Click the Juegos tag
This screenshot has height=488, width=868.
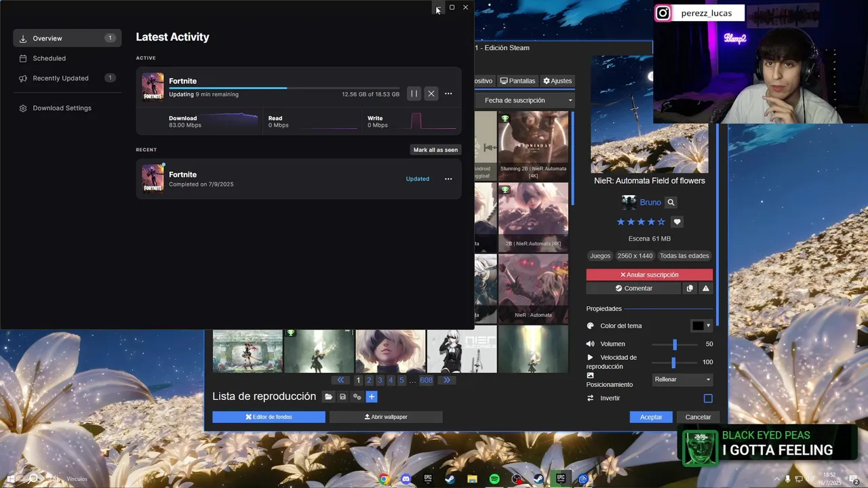click(600, 256)
